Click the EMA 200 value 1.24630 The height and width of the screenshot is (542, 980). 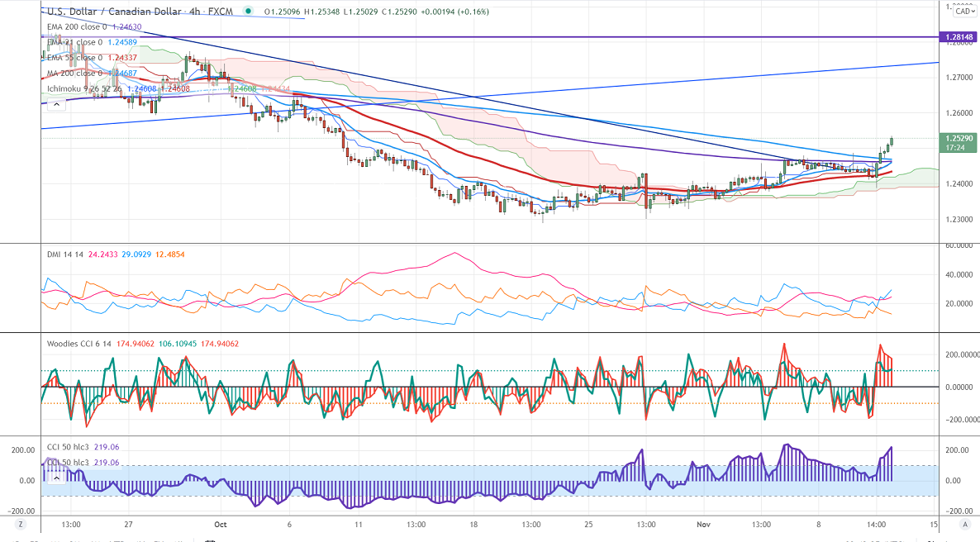click(127, 27)
